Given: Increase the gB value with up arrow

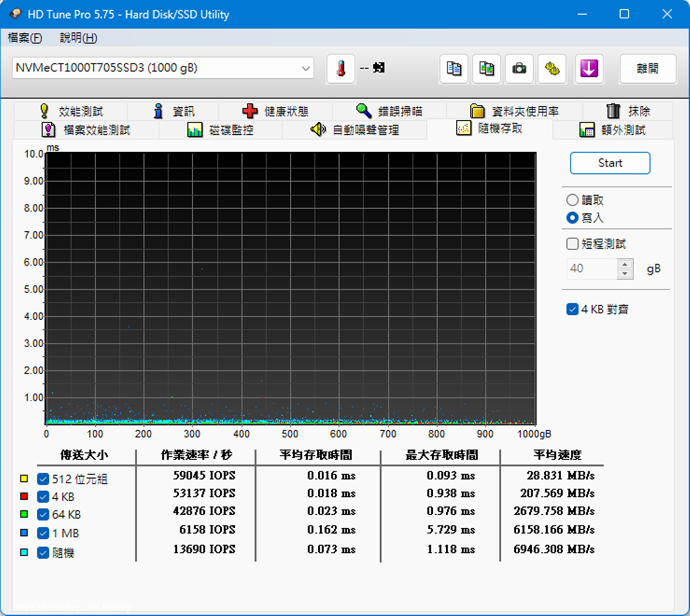Looking at the screenshot, I should click(x=625, y=264).
